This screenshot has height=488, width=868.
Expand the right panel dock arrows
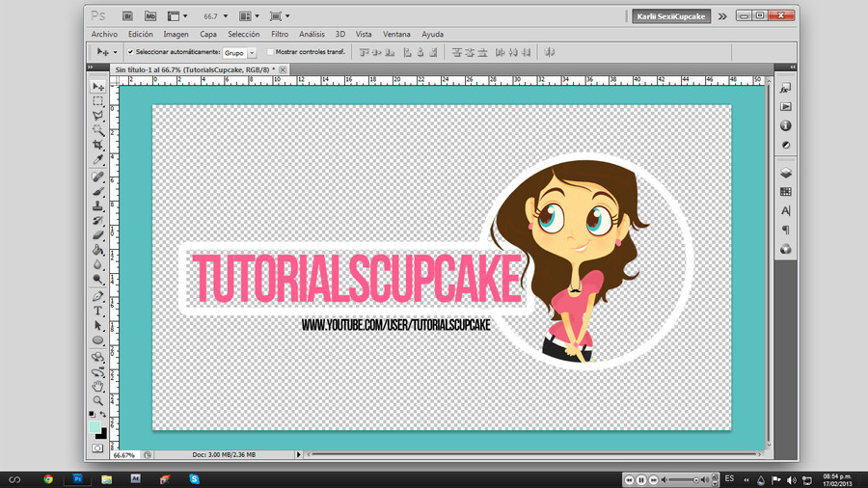[x=793, y=68]
